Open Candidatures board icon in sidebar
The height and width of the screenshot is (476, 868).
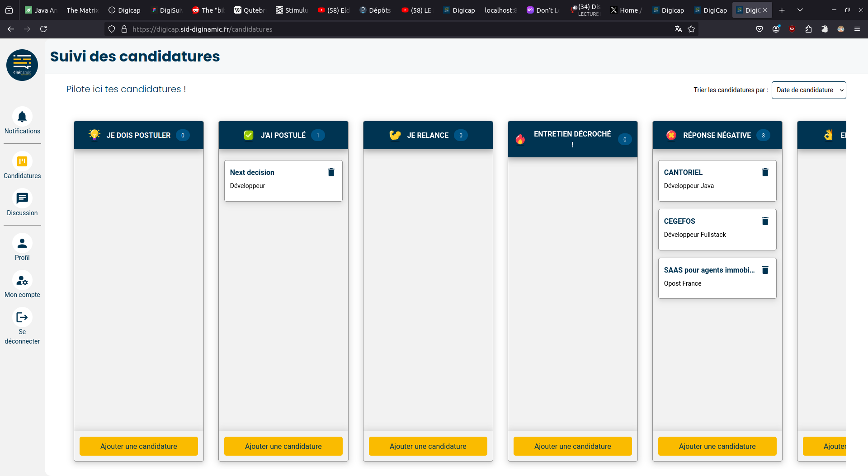click(x=22, y=162)
